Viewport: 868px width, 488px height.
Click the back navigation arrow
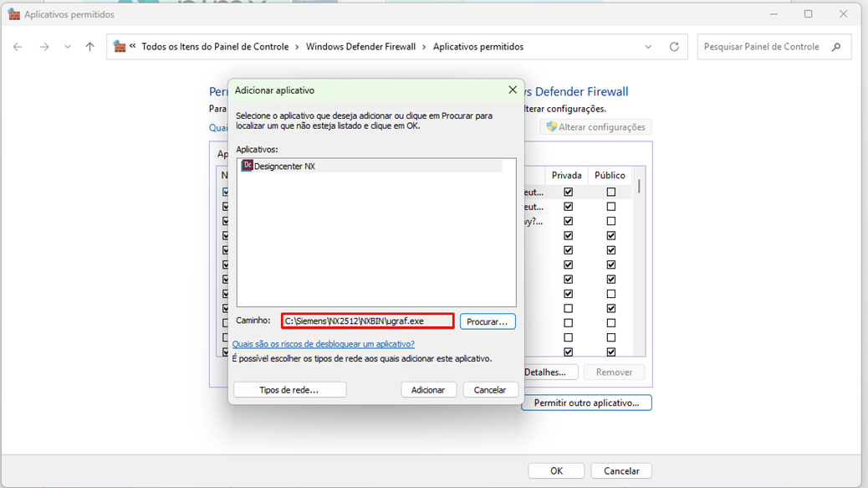[18, 47]
